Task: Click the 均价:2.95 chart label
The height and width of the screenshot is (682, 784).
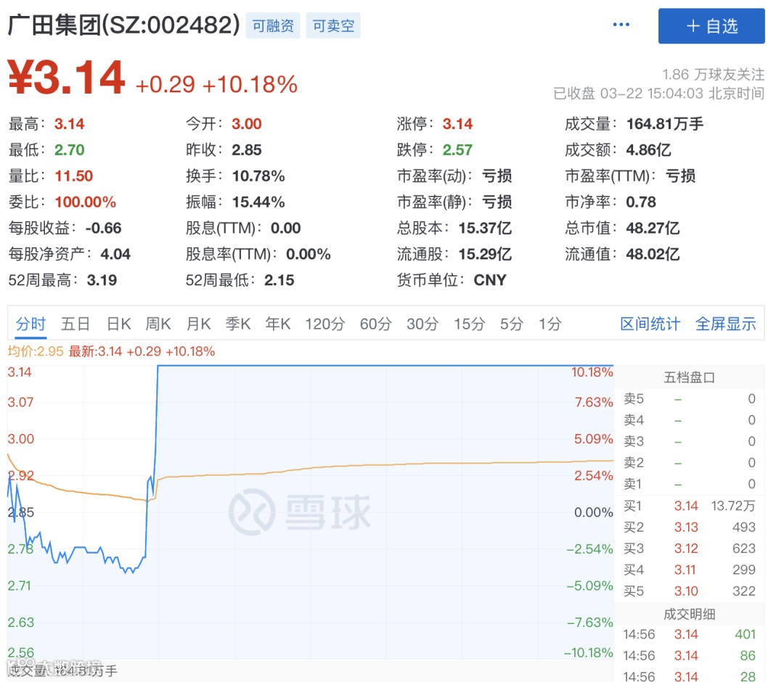Action: coord(36,351)
